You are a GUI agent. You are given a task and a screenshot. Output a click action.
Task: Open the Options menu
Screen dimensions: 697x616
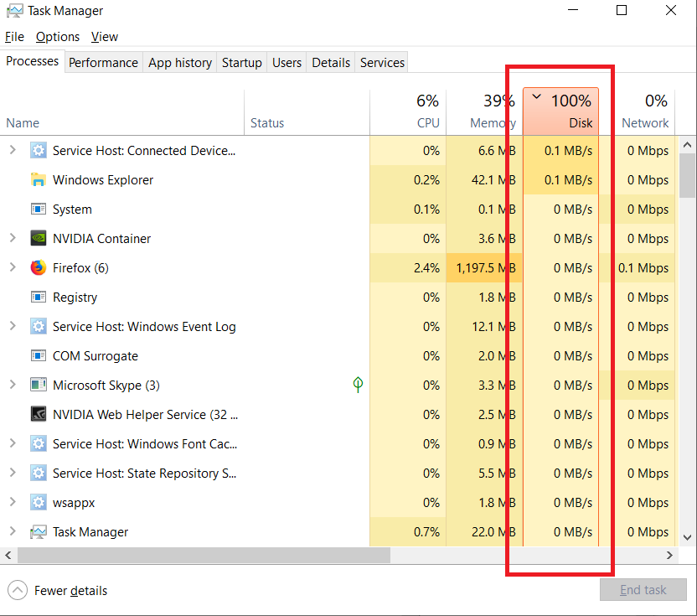(x=58, y=37)
